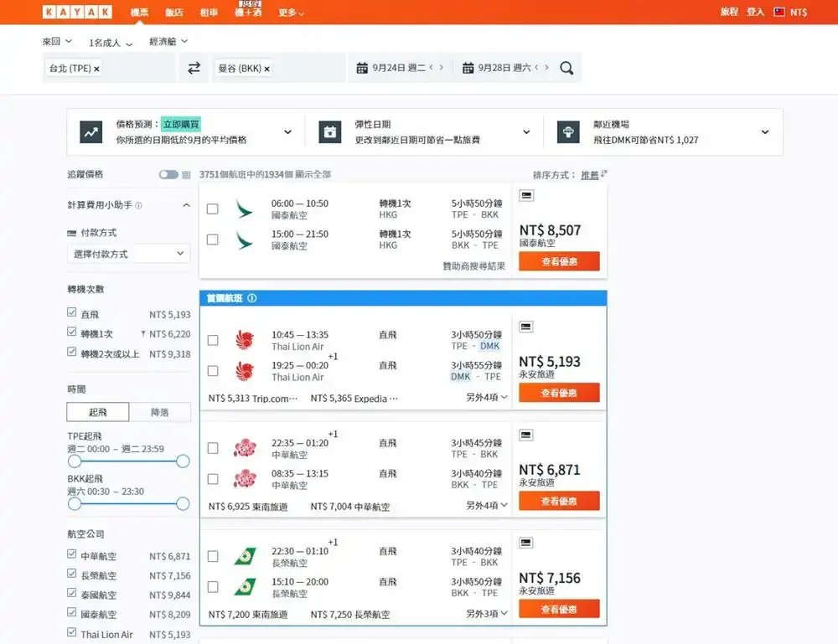Click Cathay Pacific logo on 06:00 flight
The height and width of the screenshot is (644, 838).
(244, 209)
